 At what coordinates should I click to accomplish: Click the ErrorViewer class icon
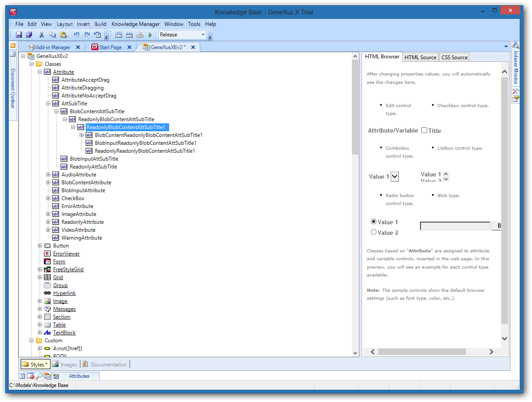pyautogui.click(x=47, y=254)
